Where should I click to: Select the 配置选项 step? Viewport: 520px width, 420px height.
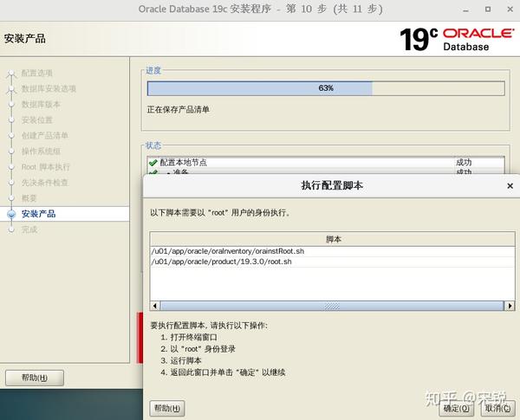click(36, 73)
